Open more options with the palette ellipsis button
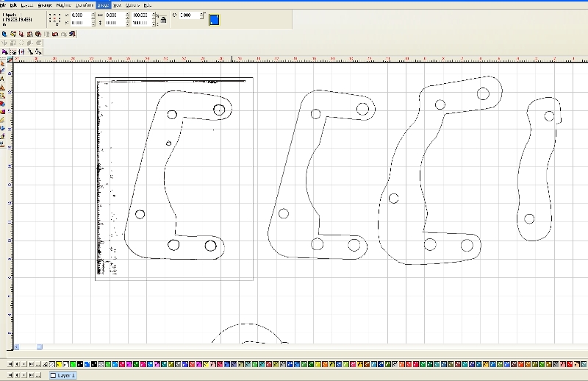Screen dimensions: 588x381 [x=38, y=364]
